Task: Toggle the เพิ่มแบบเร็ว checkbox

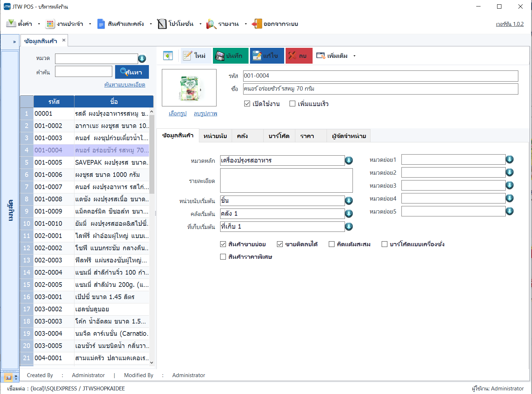Action: pos(292,104)
